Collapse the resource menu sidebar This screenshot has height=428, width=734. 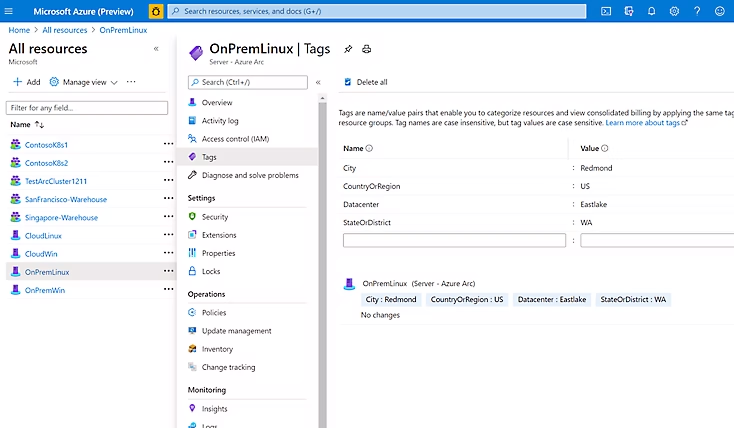tap(318, 82)
